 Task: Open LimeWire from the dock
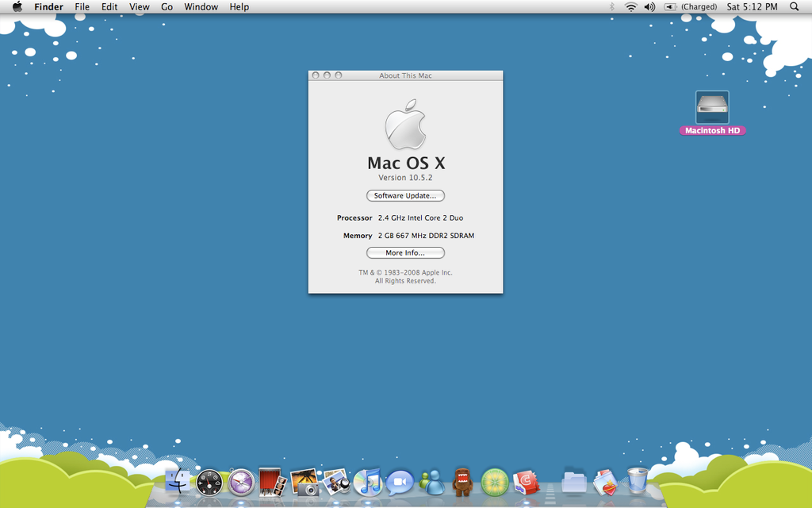pyautogui.click(x=495, y=482)
